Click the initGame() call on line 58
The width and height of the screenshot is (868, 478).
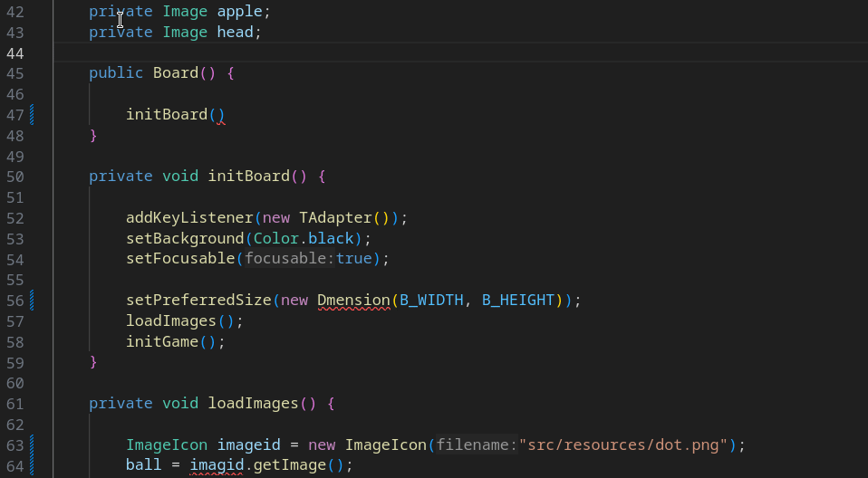[x=161, y=342]
